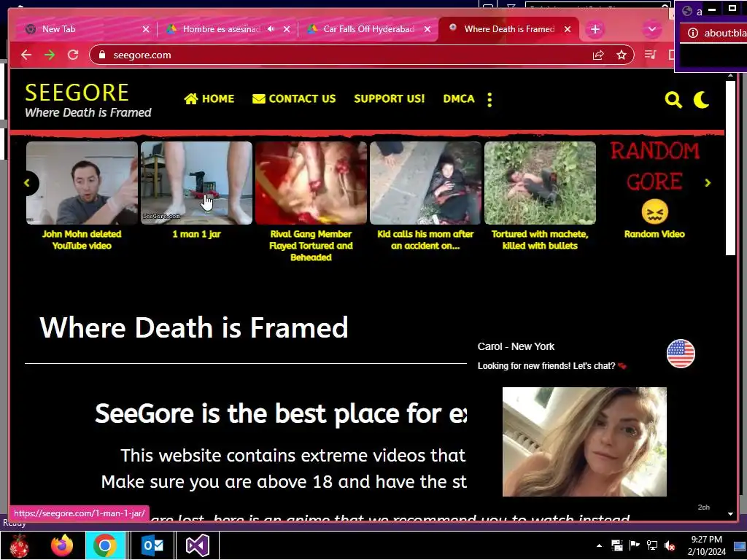Launch Firefox from the taskbar
This screenshot has height=560, width=747.
coord(62,545)
